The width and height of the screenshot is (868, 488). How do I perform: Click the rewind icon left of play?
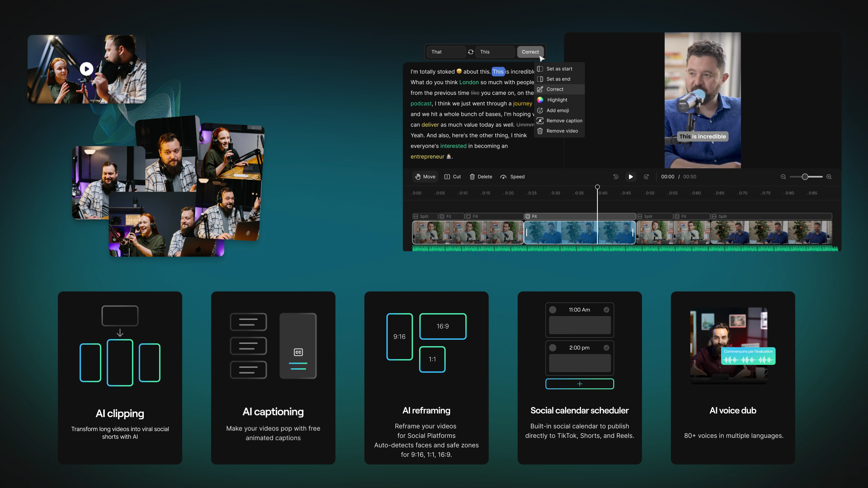[x=616, y=176]
